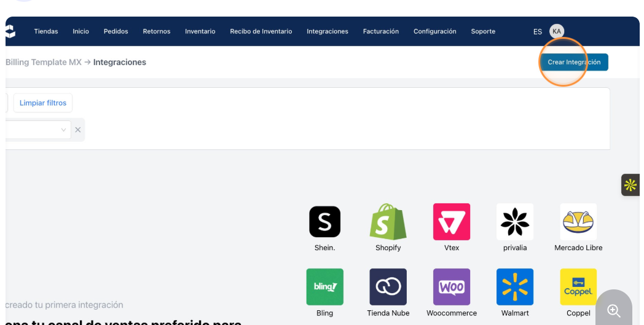Expand the filter dropdown chevron
This screenshot has height=325, width=644.
coord(63,130)
